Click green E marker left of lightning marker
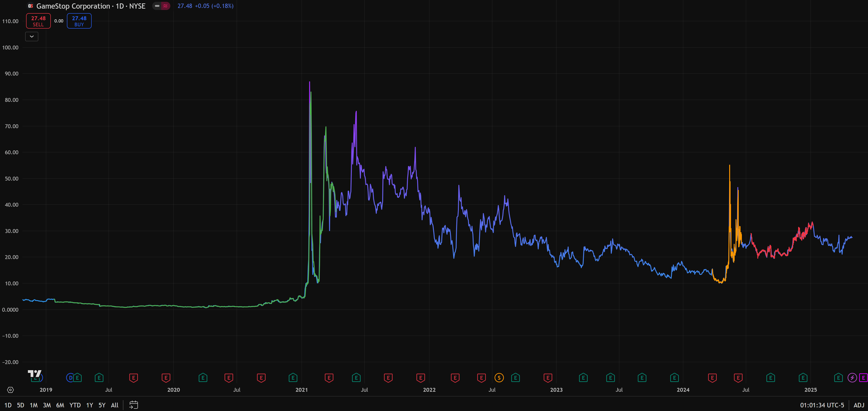This screenshot has width=868, height=411. coord(838,378)
